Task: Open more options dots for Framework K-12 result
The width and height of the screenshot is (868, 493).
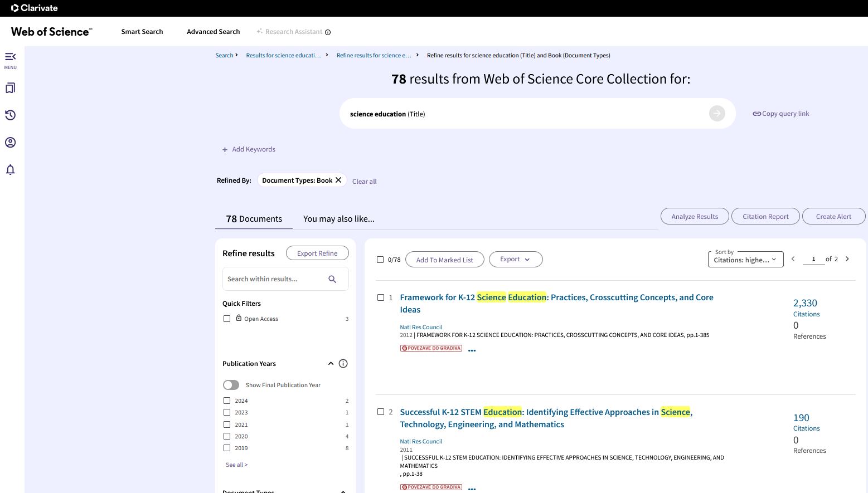Action: coord(472,350)
